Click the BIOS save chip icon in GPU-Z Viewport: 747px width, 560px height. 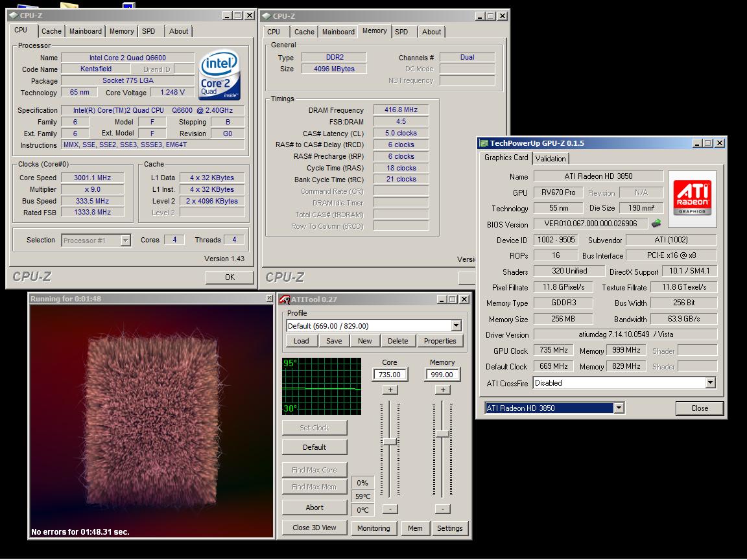tap(656, 224)
